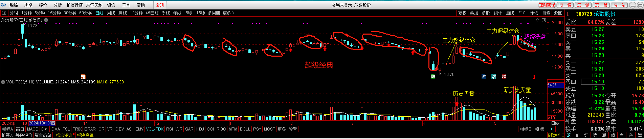Open the 逆 panel tab
The image size is (644, 139).
[630, 135]
